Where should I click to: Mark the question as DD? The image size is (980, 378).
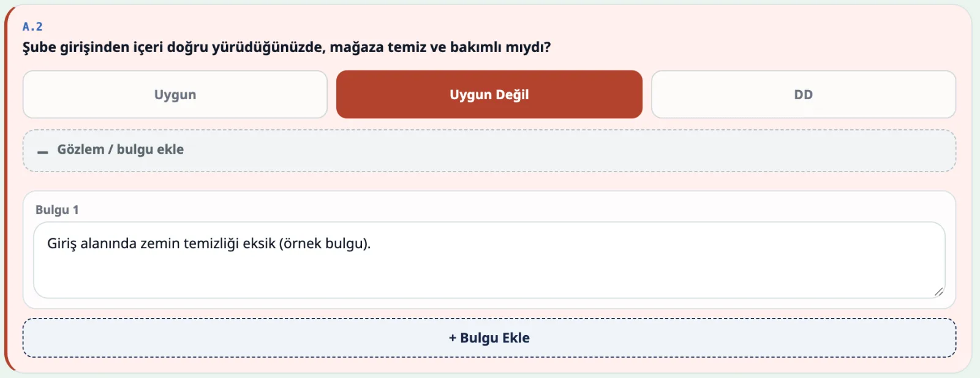click(804, 94)
